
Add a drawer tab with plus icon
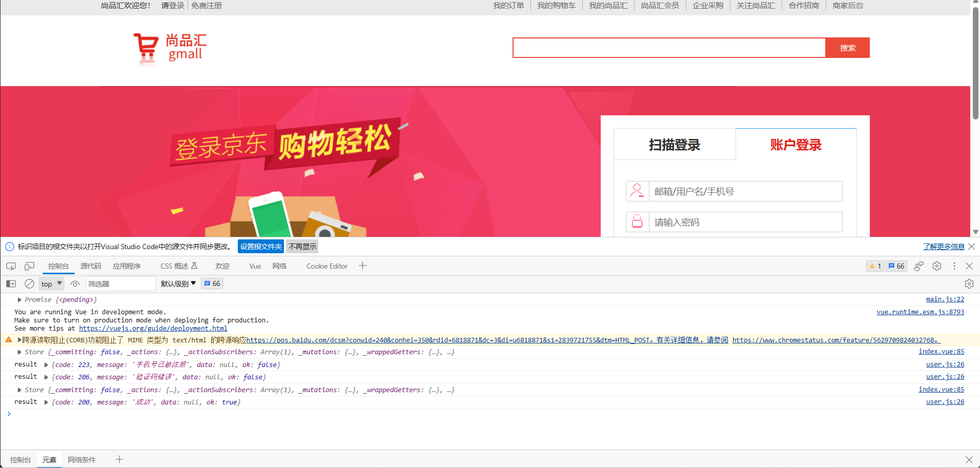tap(119, 459)
